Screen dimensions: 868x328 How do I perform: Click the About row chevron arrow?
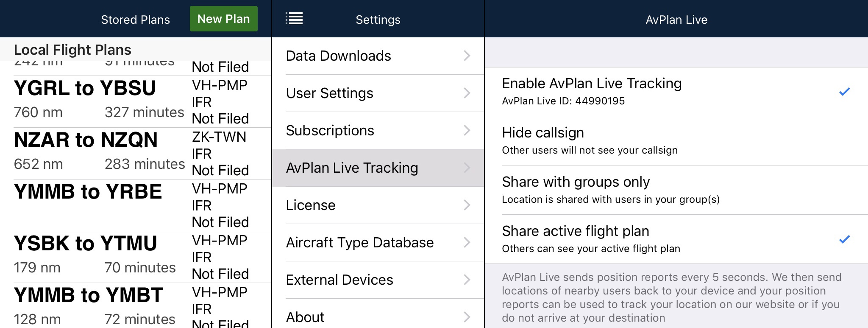point(467,317)
